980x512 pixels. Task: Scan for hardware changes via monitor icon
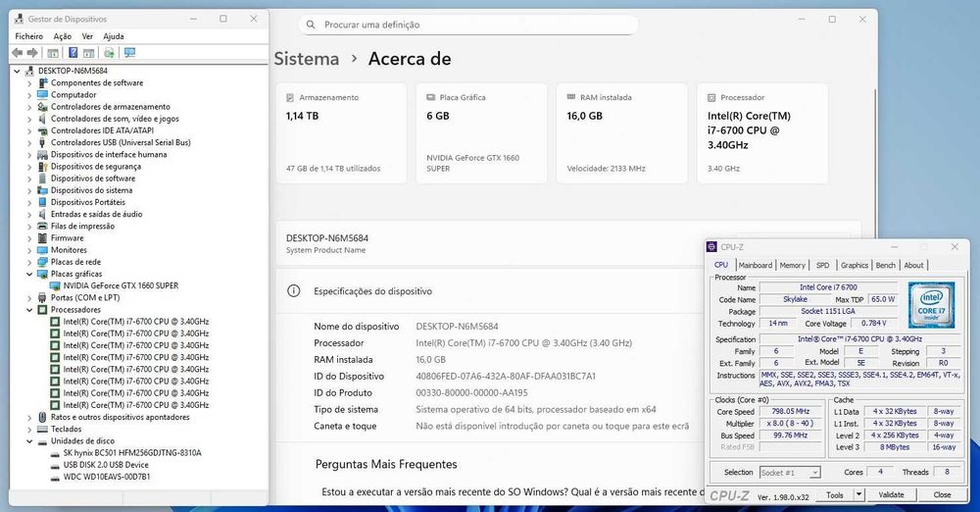[129, 53]
